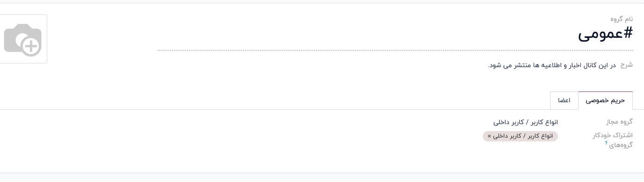Click the plus badge on camera icon
Image resolution: width=644 pixels, height=182 pixels.
(31, 46)
